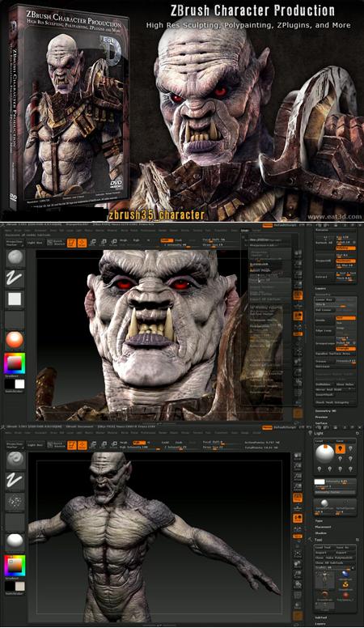Screen dimensions: 364x628
Task: Click Actual size icon on lower right shelf
Action: [x=298, y=477]
